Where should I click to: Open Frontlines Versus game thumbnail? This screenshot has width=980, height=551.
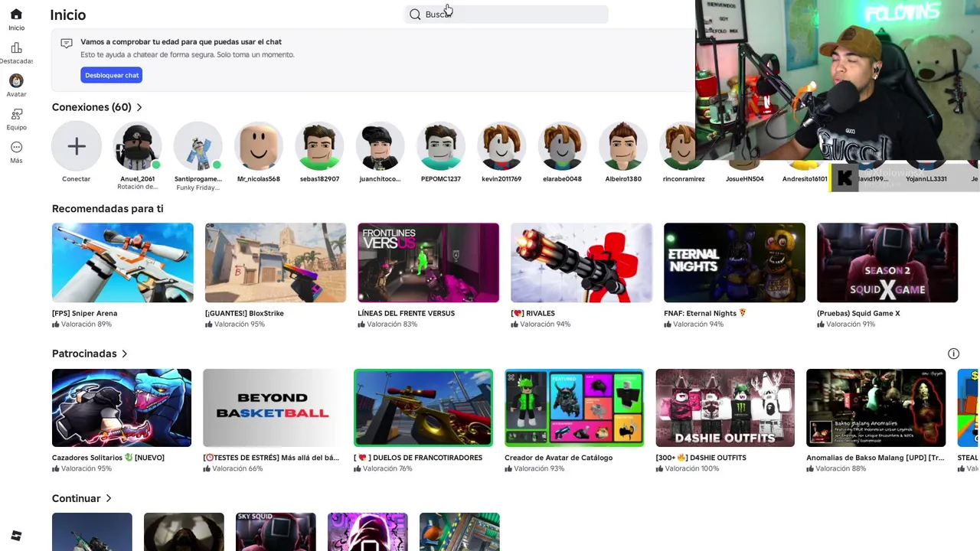point(428,262)
